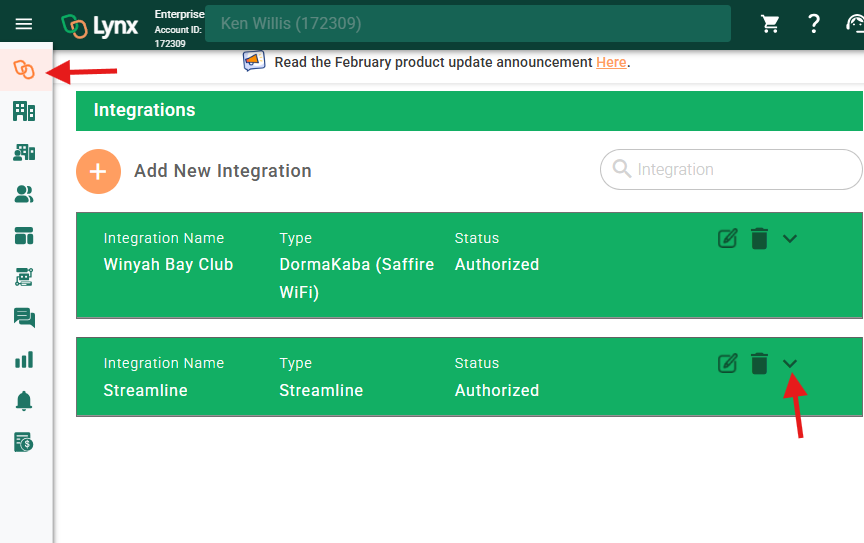Expand the Winyah Bay Club integration
The image size is (864, 543).
tap(790, 239)
